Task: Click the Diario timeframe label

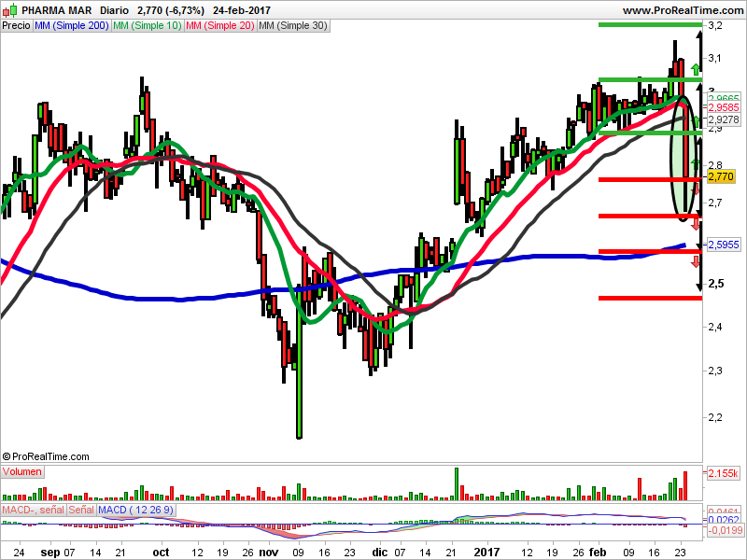Action: click(x=114, y=10)
